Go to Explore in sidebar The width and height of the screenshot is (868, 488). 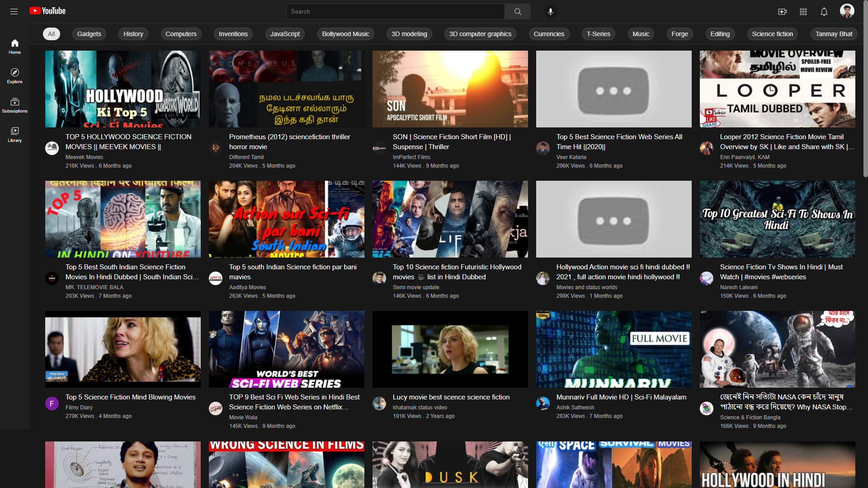(14, 75)
